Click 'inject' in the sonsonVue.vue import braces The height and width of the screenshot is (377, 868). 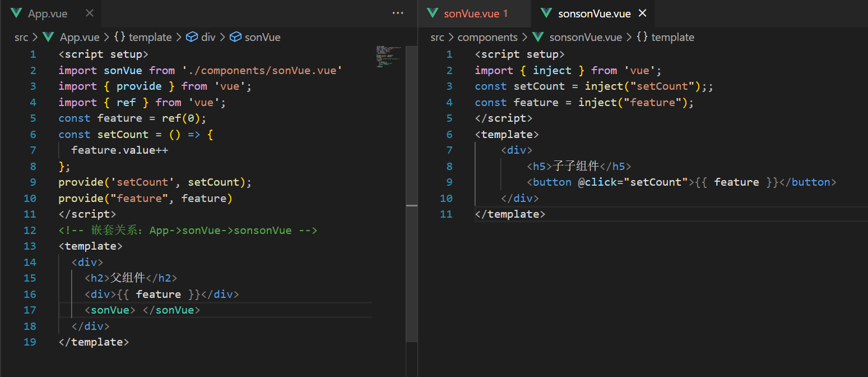[x=553, y=71]
